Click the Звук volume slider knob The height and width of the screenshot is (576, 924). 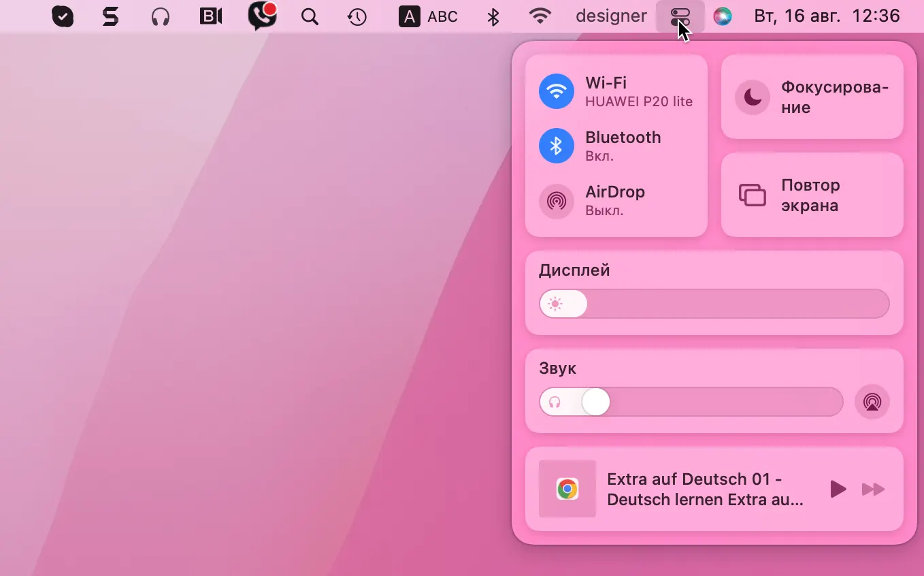pyautogui.click(x=596, y=402)
